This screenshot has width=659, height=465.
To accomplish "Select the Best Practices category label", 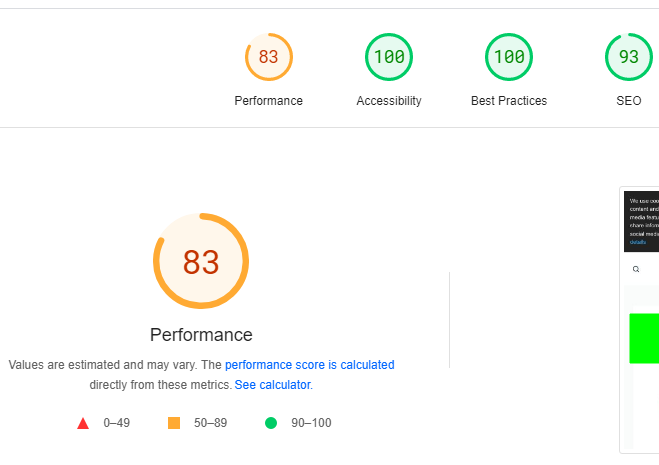I will (509, 101).
